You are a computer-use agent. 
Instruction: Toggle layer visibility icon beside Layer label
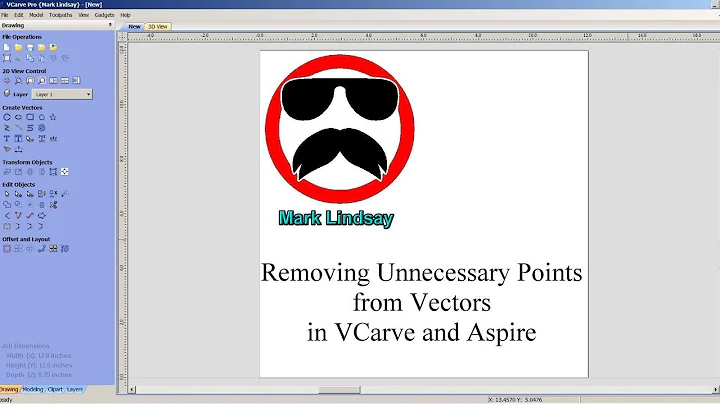coord(6,93)
